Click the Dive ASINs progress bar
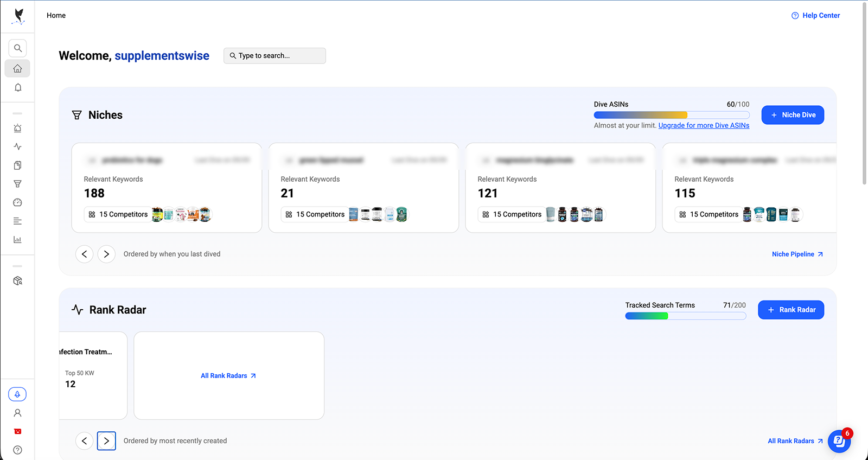 672,115
